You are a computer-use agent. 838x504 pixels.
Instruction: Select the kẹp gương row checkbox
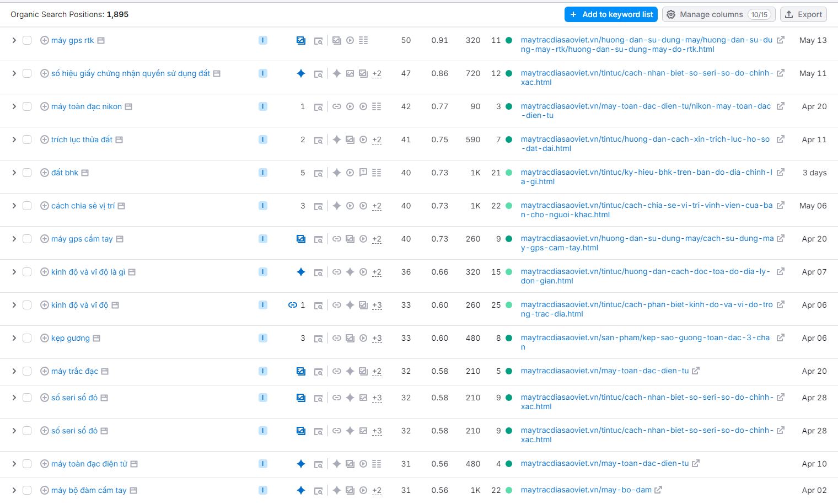click(x=27, y=338)
